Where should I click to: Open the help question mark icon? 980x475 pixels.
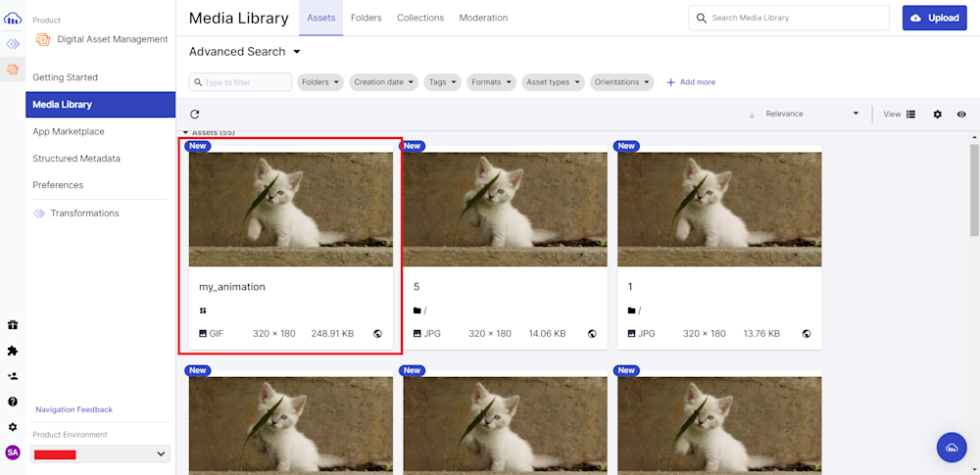[13, 402]
